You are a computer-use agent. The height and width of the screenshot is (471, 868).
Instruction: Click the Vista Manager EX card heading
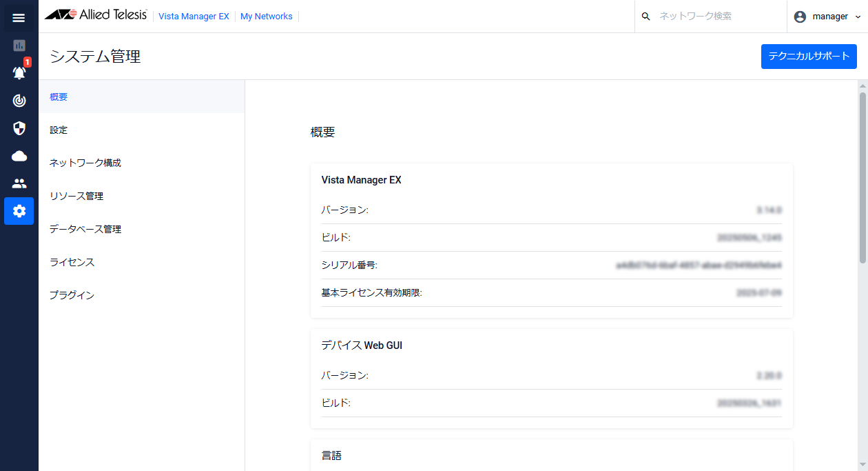tap(362, 180)
